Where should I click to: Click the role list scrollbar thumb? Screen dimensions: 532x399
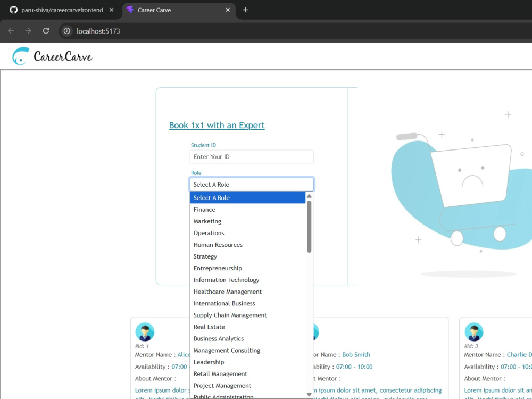click(x=309, y=227)
